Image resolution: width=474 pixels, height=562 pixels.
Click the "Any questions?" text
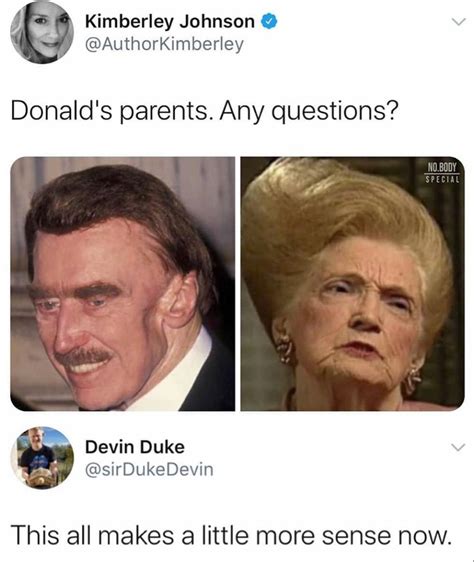click(309, 111)
